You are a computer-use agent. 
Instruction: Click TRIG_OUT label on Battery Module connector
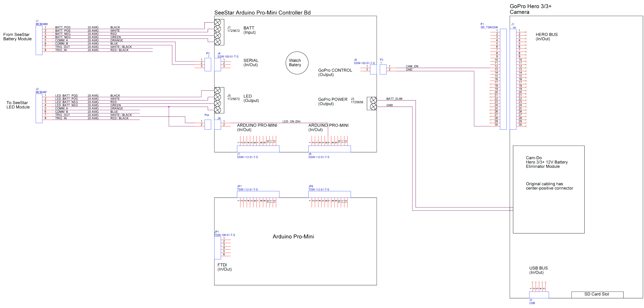[x=63, y=47]
